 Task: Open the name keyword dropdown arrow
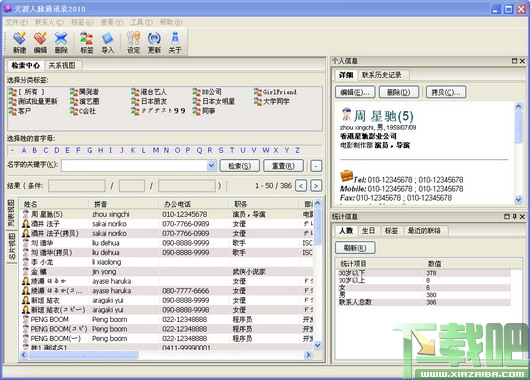(211, 166)
